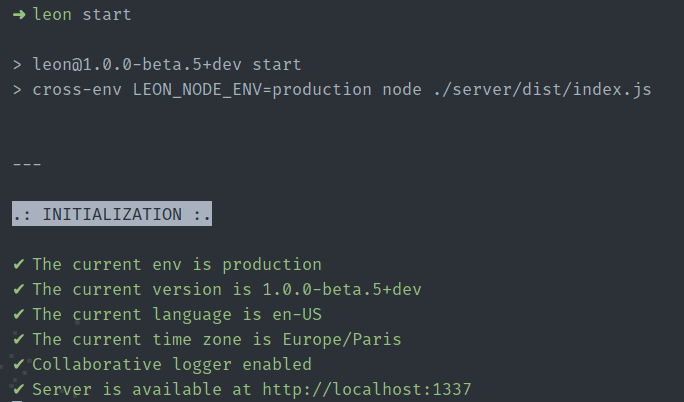Click the '>' symbol before cross-env command
The width and height of the screenshot is (684, 402).
click(17, 90)
